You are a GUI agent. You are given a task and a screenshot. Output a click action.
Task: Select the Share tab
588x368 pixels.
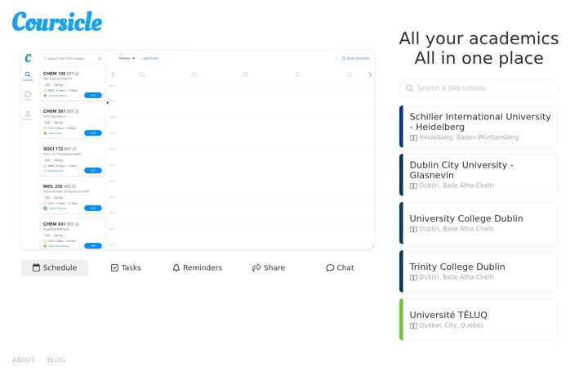(269, 267)
